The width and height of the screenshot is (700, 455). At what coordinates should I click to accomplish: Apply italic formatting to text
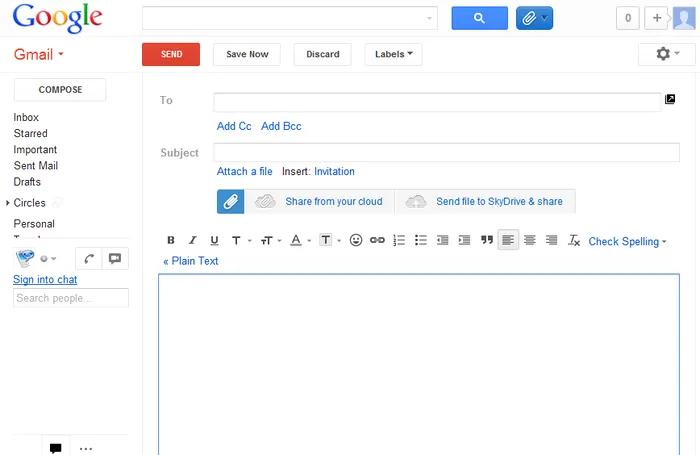192,241
